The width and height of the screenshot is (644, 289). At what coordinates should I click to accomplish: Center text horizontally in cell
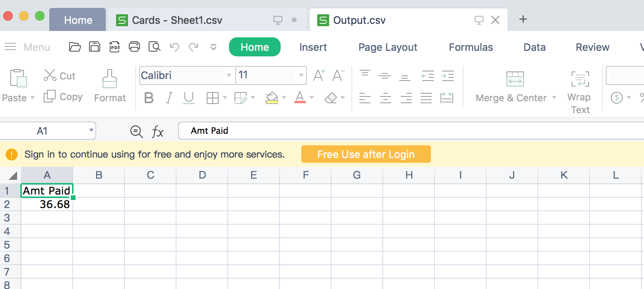[x=385, y=98]
